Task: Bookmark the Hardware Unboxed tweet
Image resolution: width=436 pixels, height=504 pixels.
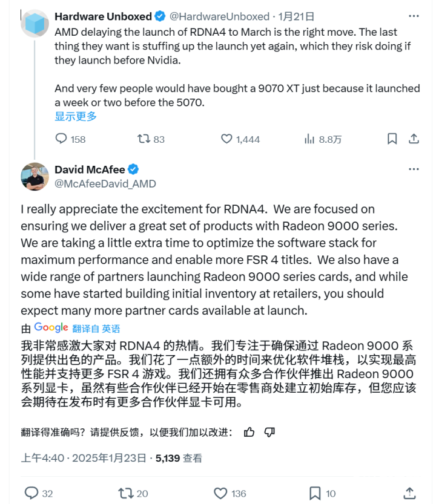Action: coord(392,139)
